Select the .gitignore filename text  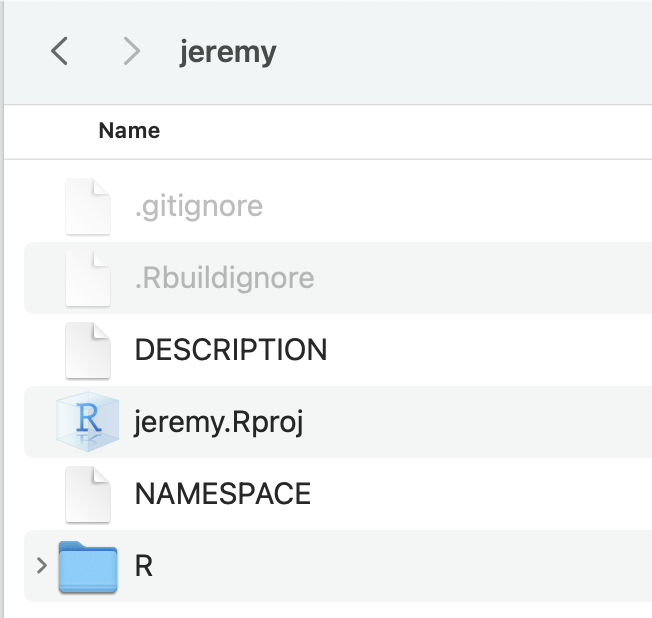coord(198,207)
